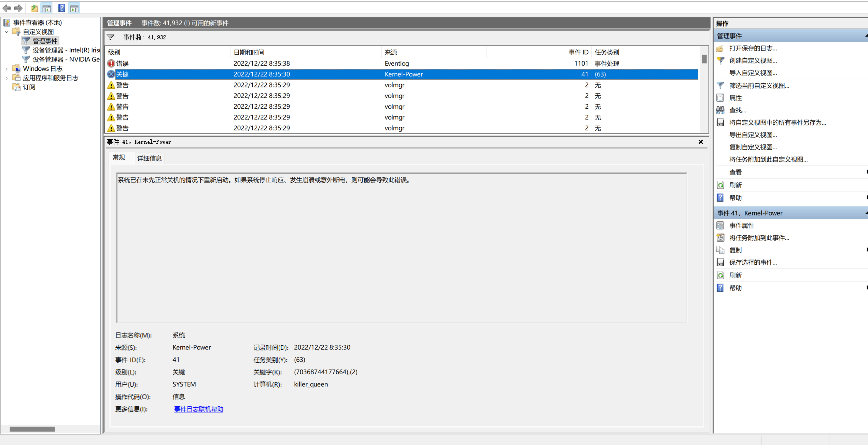This screenshot has height=445, width=868.
Task: Open a saved log (打开保存的日志)
Action: (x=753, y=48)
